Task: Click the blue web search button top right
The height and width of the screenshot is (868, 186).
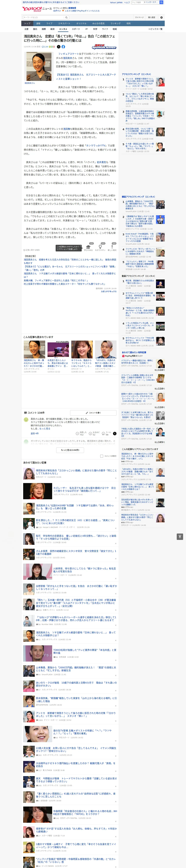Action: pos(161,2)
